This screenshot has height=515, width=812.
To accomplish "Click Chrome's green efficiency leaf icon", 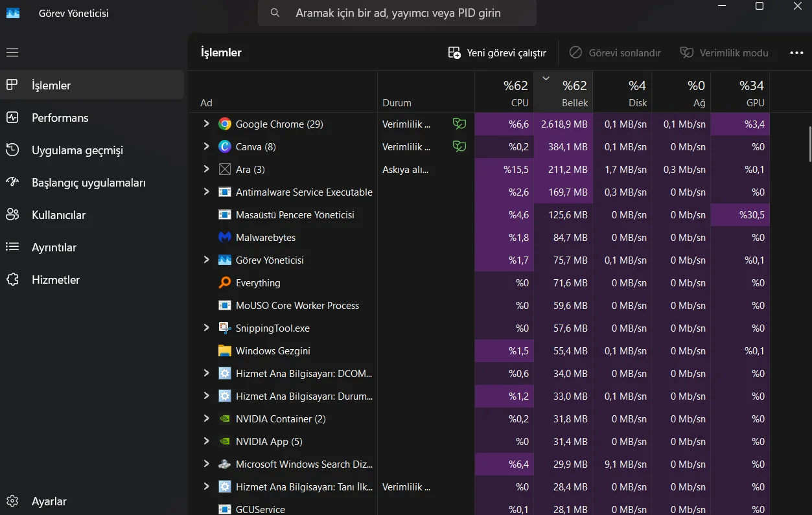I will pyautogui.click(x=459, y=124).
